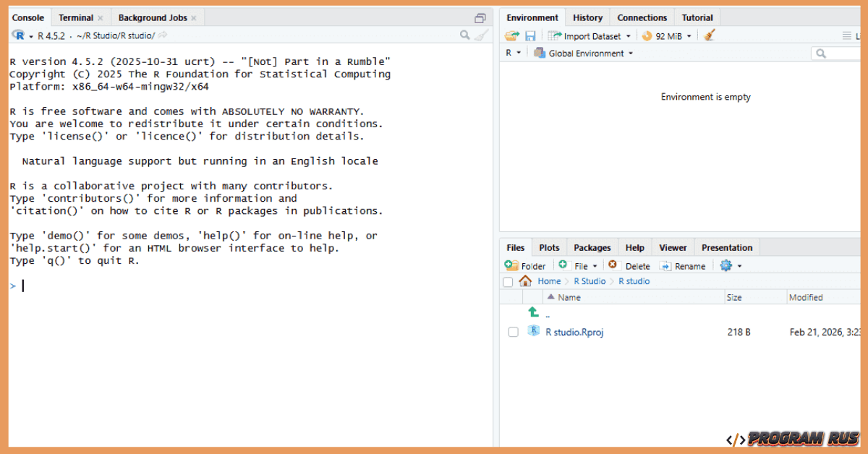
Task: Click the restore console pane window icon
Action: pos(480,18)
